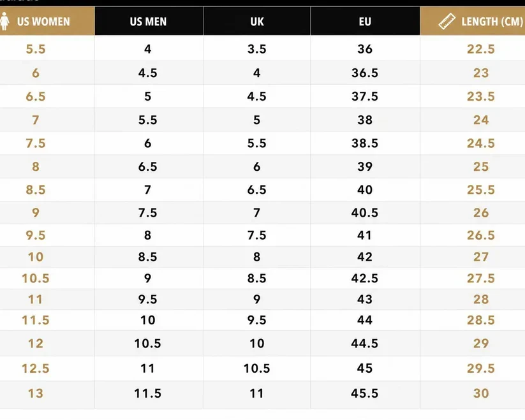Select EU size 42.5 cell
525x420 pixels.
(x=365, y=278)
